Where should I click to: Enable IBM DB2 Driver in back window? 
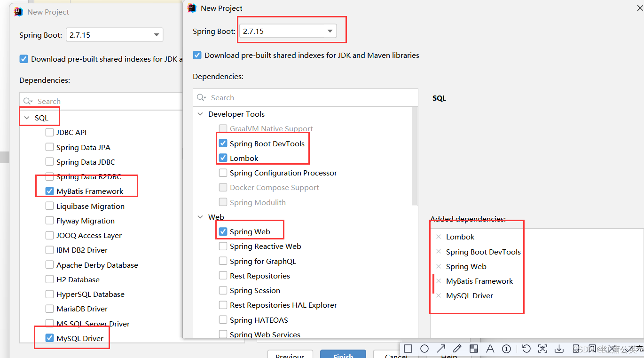click(49, 250)
